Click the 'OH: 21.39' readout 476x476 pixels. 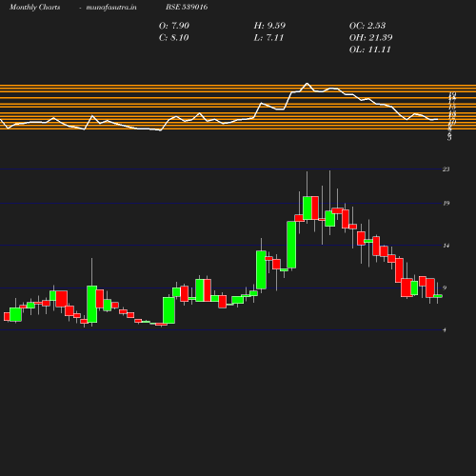370,38
